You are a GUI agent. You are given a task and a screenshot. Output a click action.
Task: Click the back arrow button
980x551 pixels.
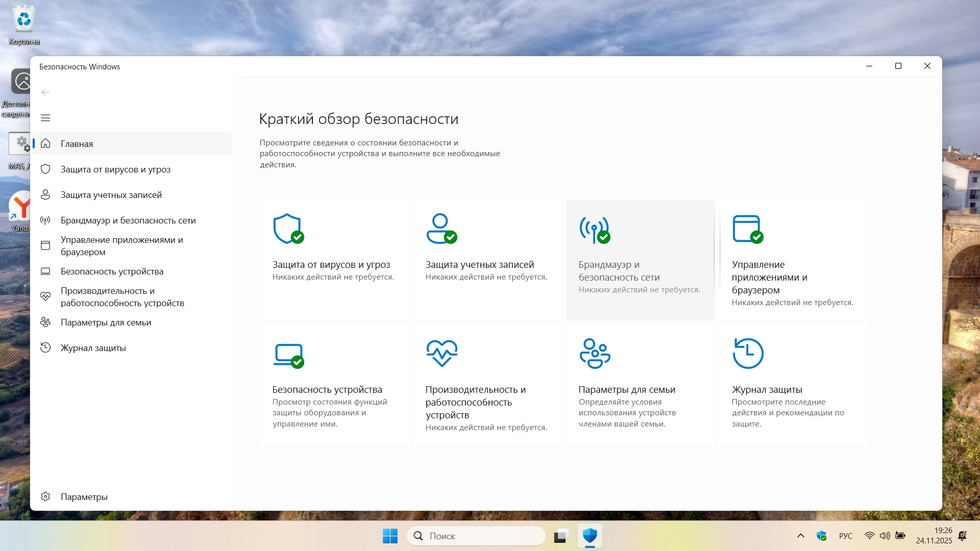[x=45, y=92]
